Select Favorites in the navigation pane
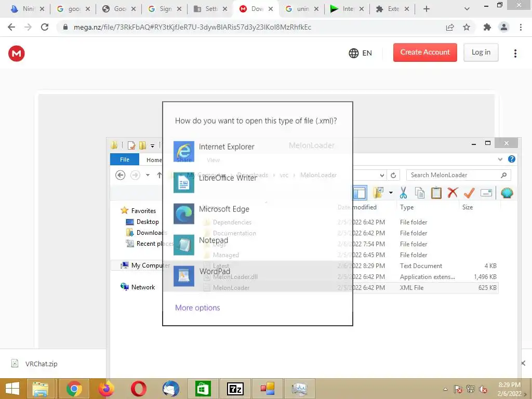The image size is (532, 399). click(x=143, y=211)
